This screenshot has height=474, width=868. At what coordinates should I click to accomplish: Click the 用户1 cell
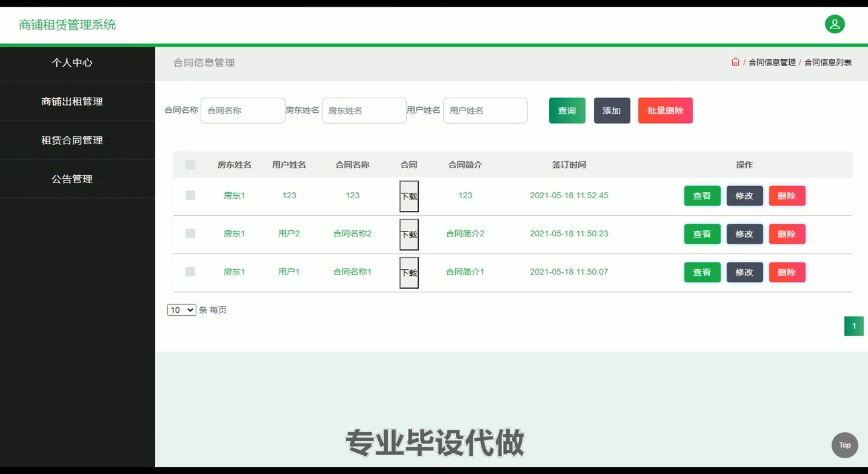[x=289, y=272]
